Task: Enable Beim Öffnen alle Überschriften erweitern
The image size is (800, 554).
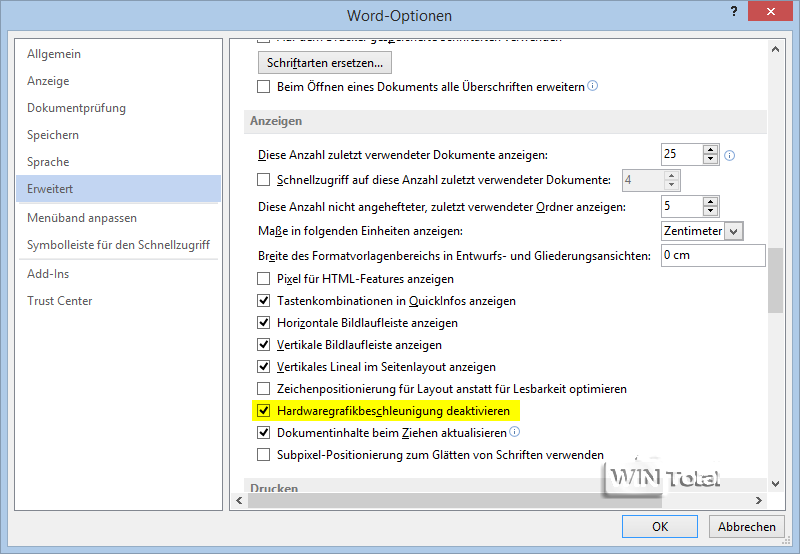Action: tap(263, 87)
